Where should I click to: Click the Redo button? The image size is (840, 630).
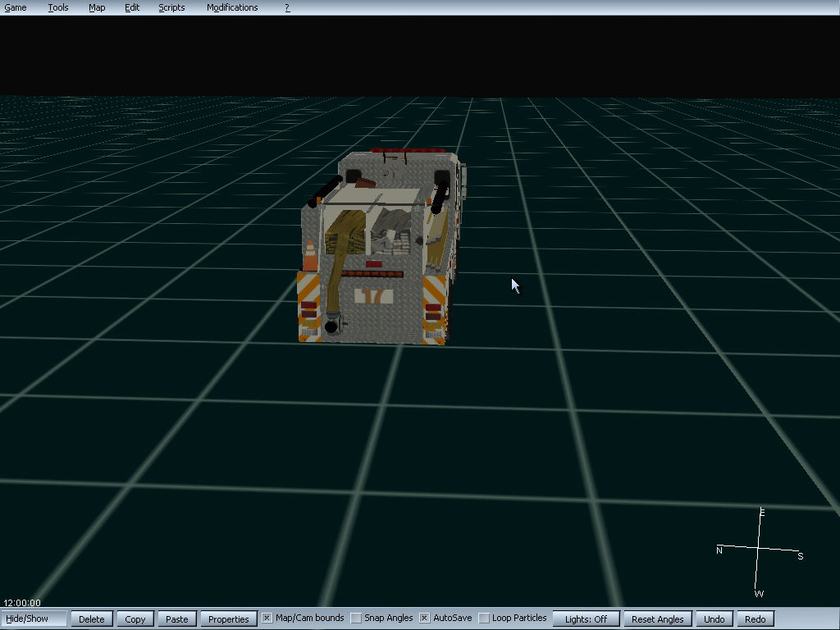tap(756, 619)
